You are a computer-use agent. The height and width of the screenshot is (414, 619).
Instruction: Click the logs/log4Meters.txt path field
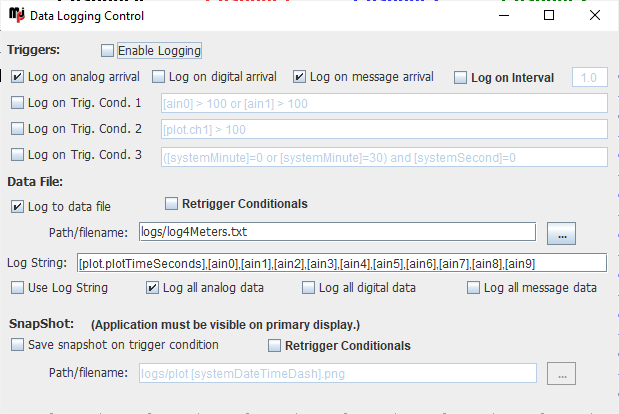[x=337, y=232]
